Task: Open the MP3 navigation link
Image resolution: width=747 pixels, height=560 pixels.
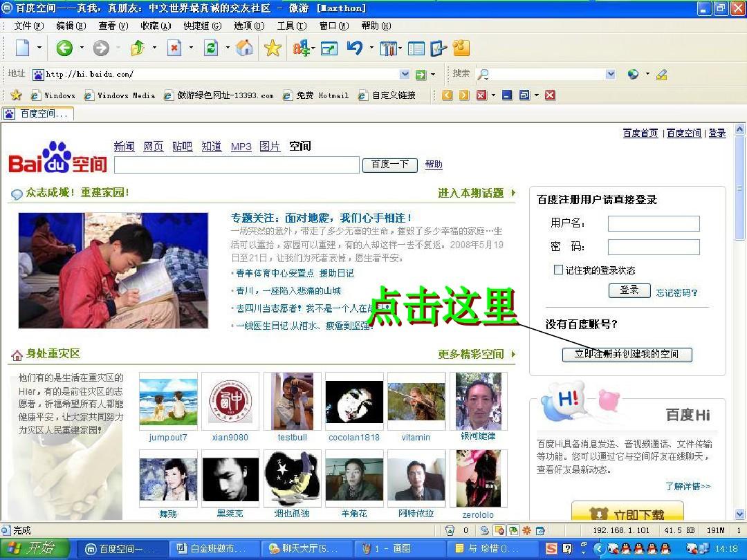Action: point(241,147)
